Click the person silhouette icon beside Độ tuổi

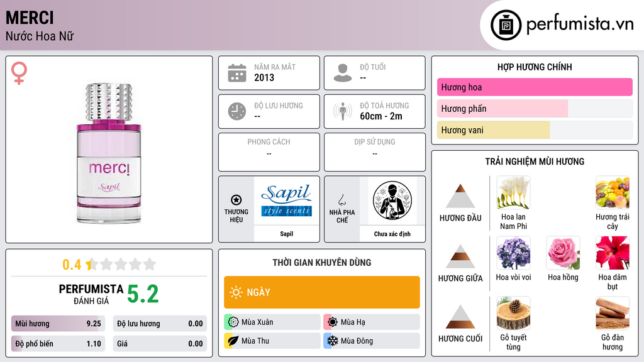(343, 73)
